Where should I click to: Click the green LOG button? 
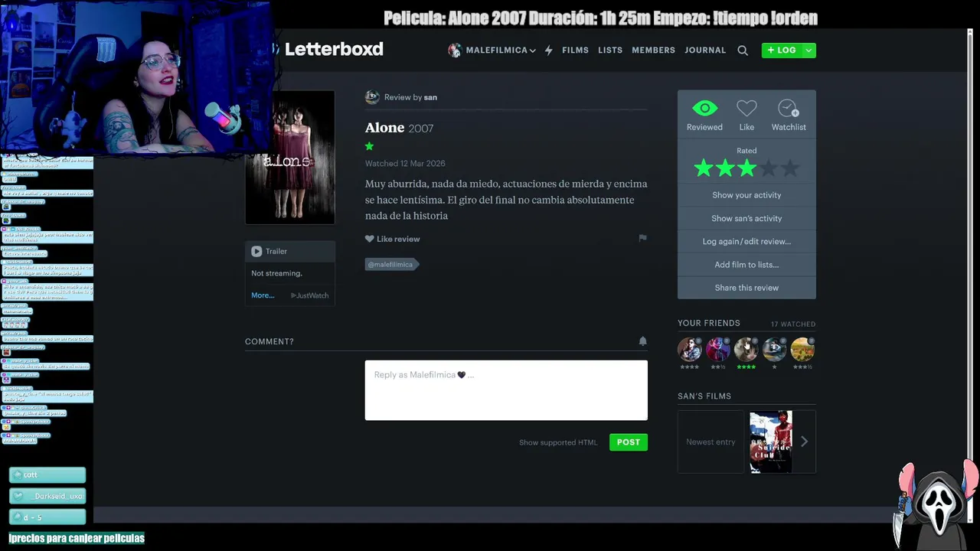pyautogui.click(x=781, y=51)
